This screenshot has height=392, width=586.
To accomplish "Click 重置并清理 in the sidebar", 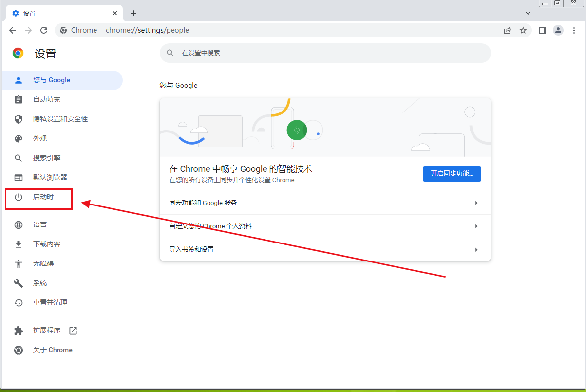I will (50, 302).
